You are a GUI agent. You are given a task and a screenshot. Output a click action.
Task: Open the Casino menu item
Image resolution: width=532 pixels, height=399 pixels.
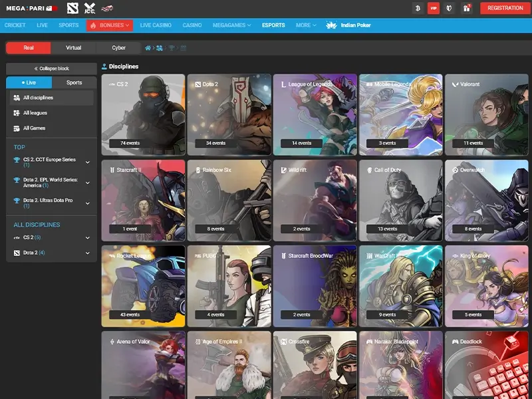pyautogui.click(x=192, y=25)
